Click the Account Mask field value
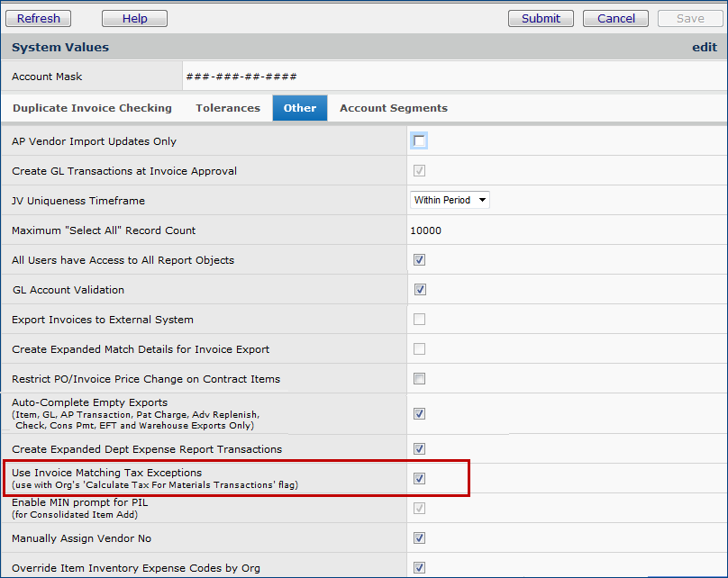The width and height of the screenshot is (728, 578). 241,77
